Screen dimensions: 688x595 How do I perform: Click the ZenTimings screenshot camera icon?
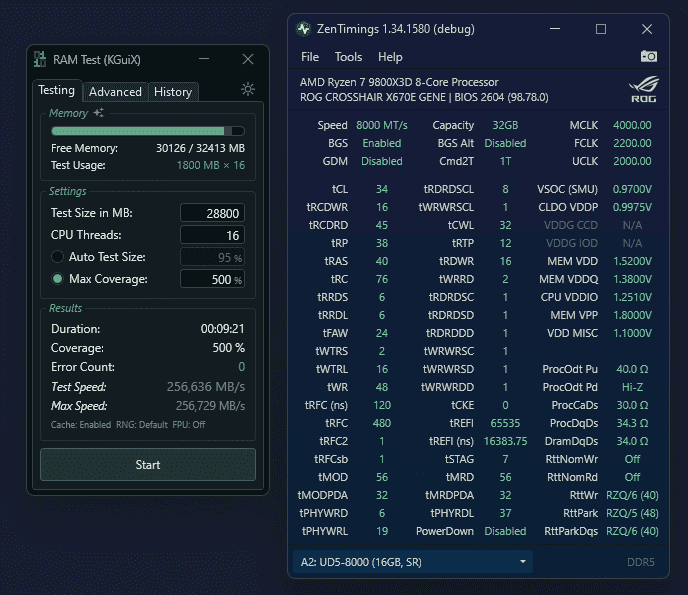coord(649,56)
